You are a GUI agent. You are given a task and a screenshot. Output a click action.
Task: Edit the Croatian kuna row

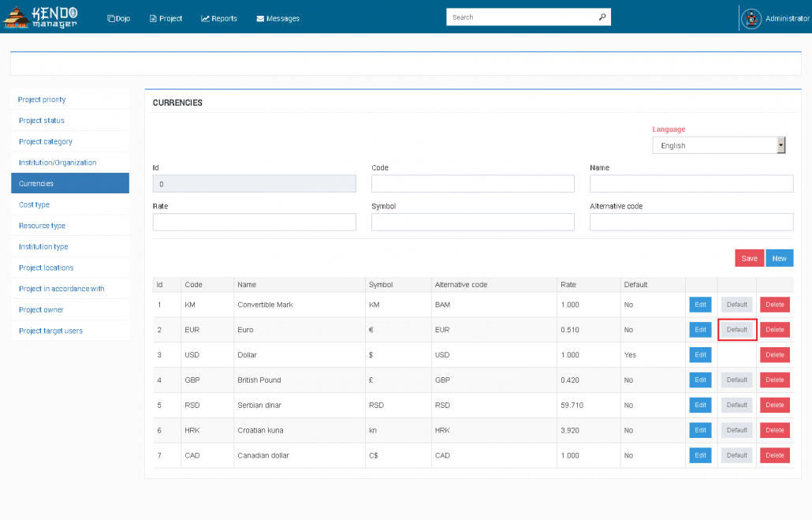pyautogui.click(x=700, y=430)
